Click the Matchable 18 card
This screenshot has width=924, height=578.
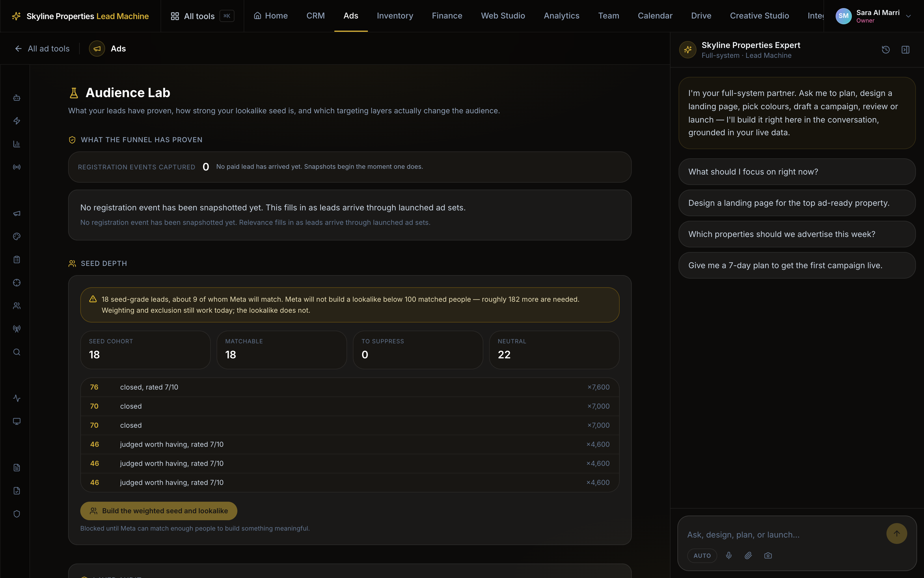(282, 350)
